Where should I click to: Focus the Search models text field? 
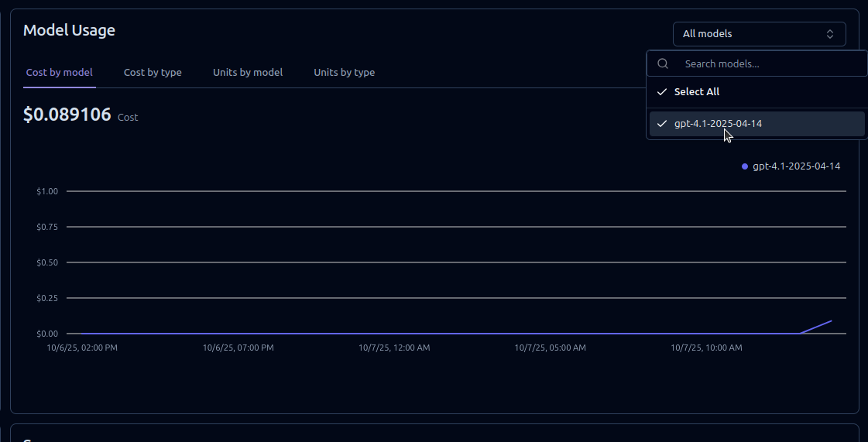coord(767,63)
